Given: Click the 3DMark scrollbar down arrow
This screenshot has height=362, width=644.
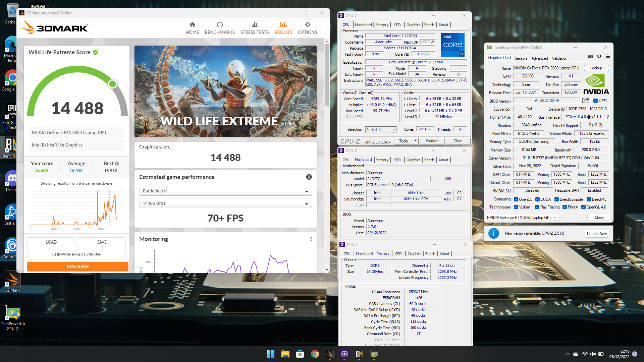Looking at the screenshot, I should tap(327, 270).
